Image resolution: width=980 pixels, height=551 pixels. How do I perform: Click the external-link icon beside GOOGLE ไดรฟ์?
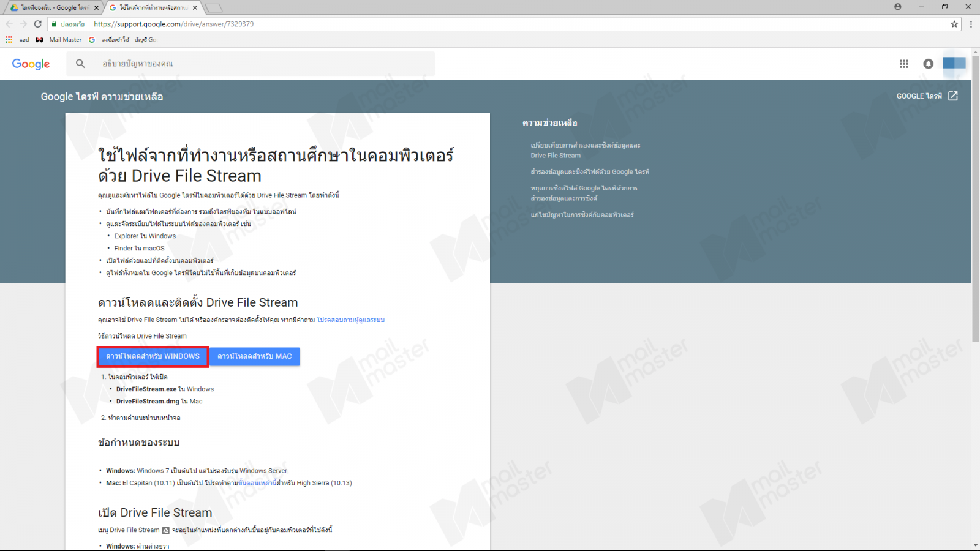(953, 96)
